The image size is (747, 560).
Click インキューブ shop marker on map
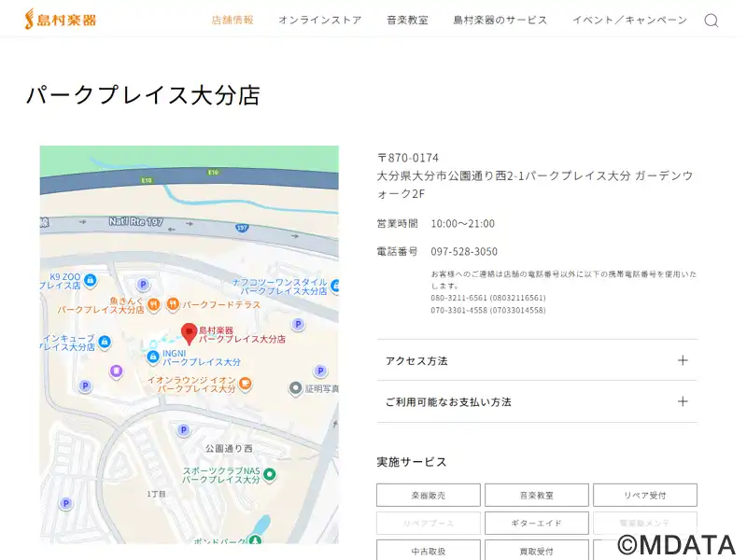[105, 342]
